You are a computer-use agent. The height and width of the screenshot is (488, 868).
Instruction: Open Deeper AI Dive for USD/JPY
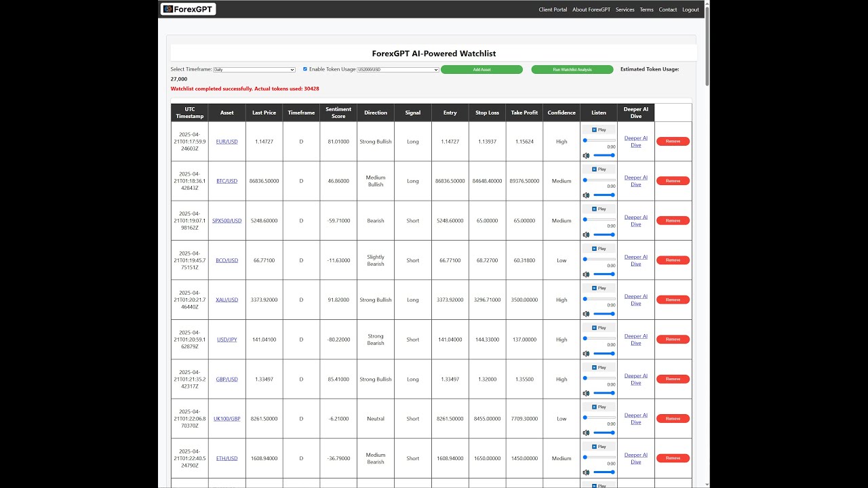click(636, 340)
